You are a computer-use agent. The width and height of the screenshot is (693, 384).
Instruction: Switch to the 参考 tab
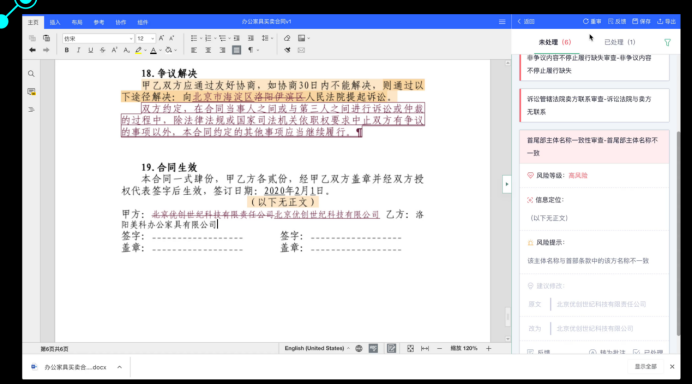click(99, 22)
